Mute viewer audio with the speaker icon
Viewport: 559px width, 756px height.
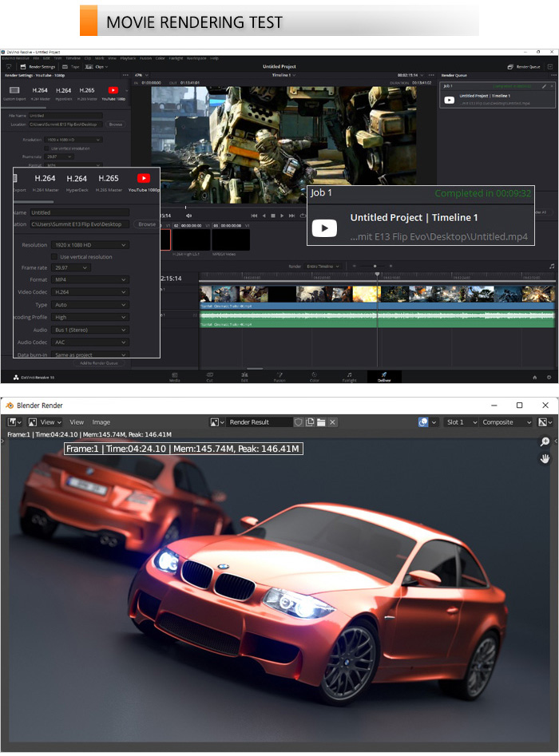coord(188,216)
